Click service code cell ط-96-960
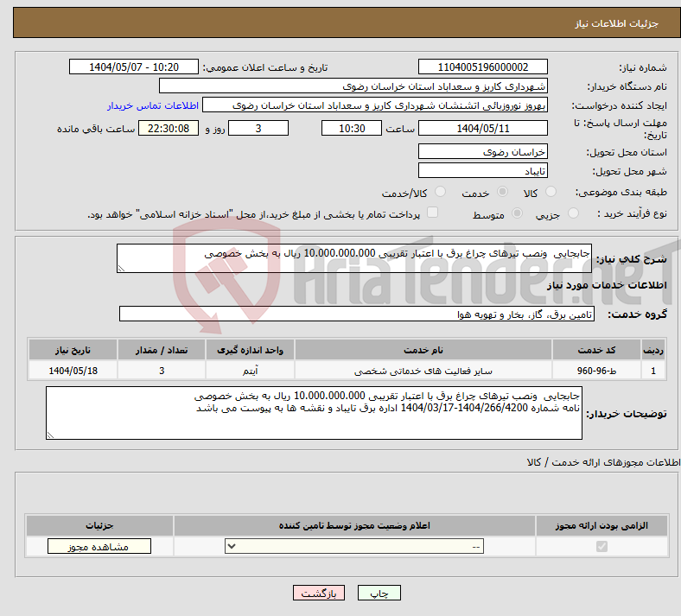 (597, 371)
